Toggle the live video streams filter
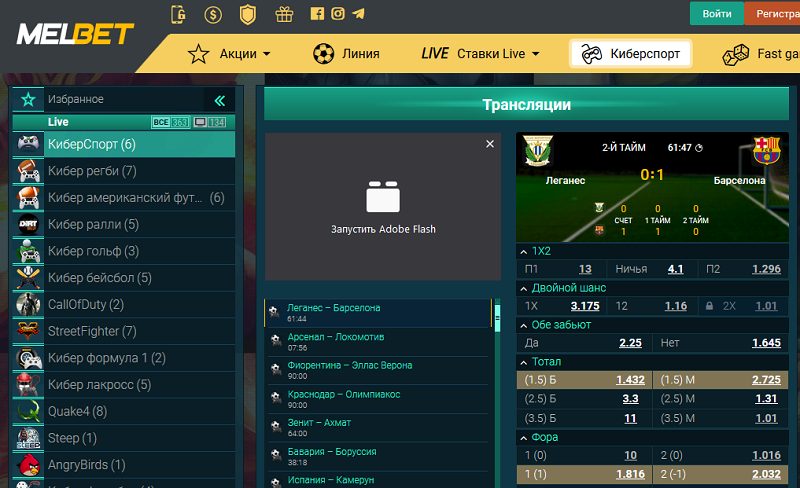The width and height of the screenshot is (800, 488). click(x=209, y=122)
